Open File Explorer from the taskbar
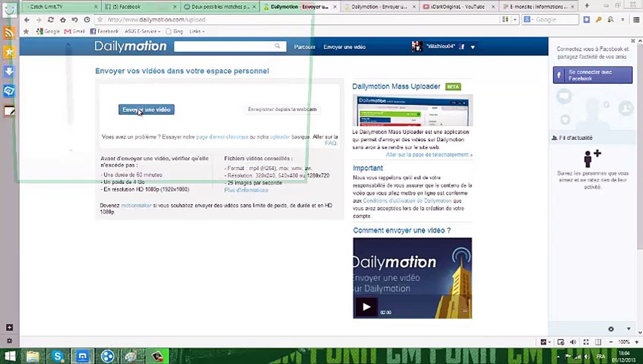643x364 pixels. (33, 356)
